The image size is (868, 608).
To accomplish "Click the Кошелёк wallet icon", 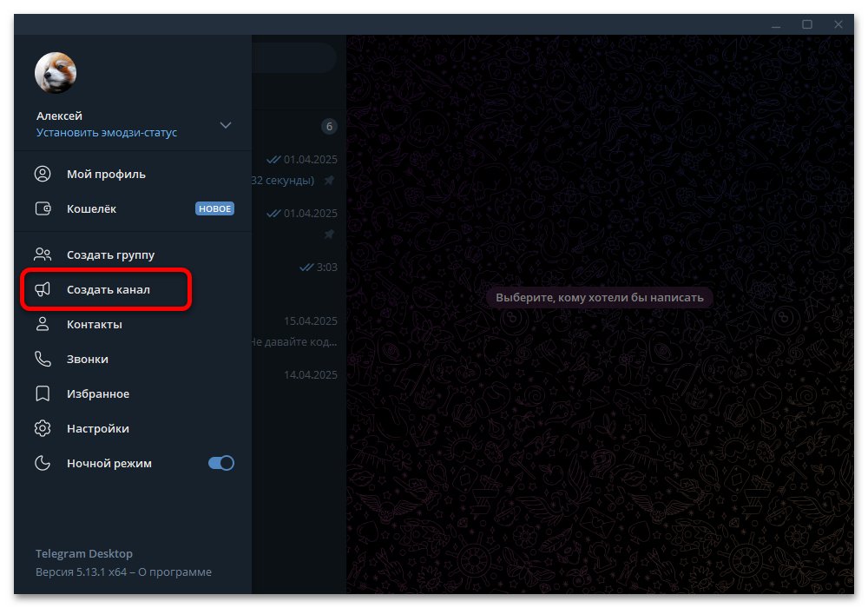I will click(x=43, y=208).
